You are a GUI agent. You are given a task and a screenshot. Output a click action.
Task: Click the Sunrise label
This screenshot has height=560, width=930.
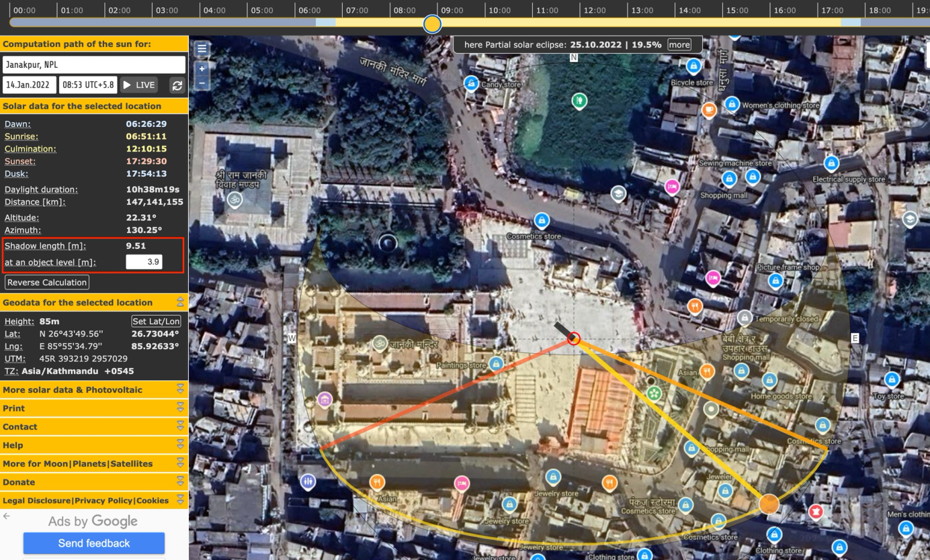[x=21, y=136]
